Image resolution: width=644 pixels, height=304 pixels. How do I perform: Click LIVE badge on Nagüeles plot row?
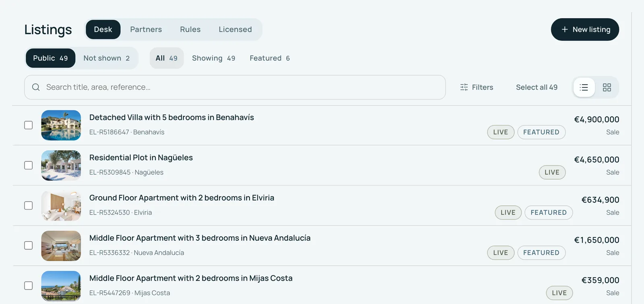552,172
